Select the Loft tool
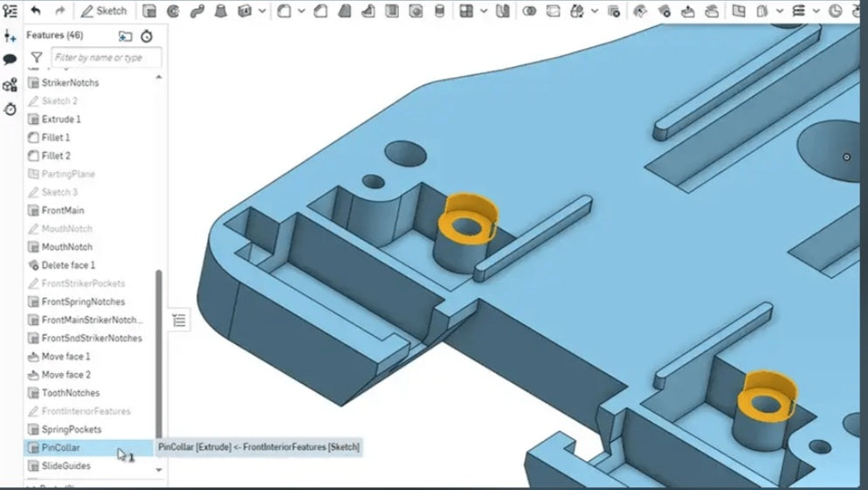This screenshot has width=868, height=490. pos(221,11)
